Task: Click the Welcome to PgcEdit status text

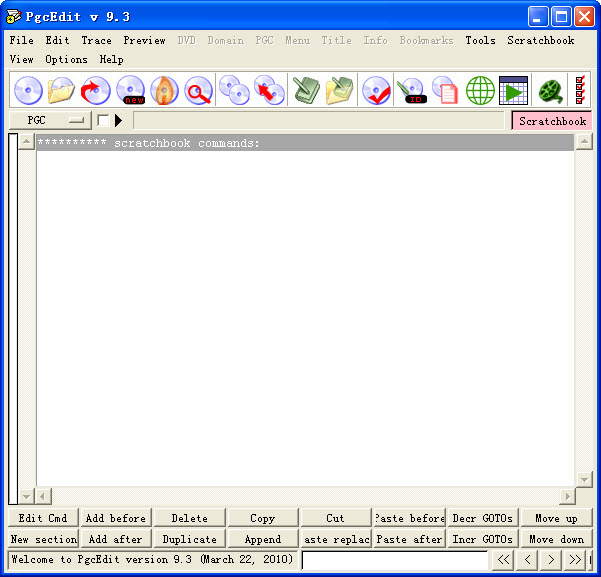Action: pyautogui.click(x=152, y=559)
